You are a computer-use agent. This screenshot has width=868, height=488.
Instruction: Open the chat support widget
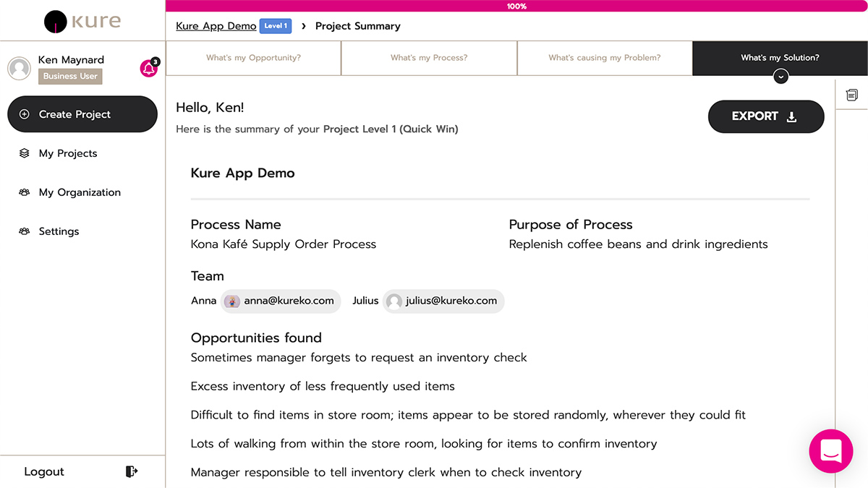[x=830, y=451]
